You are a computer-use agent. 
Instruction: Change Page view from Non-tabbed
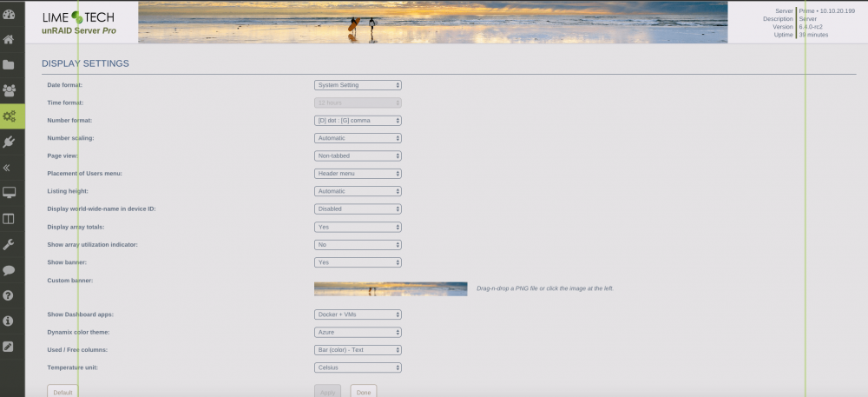358,156
